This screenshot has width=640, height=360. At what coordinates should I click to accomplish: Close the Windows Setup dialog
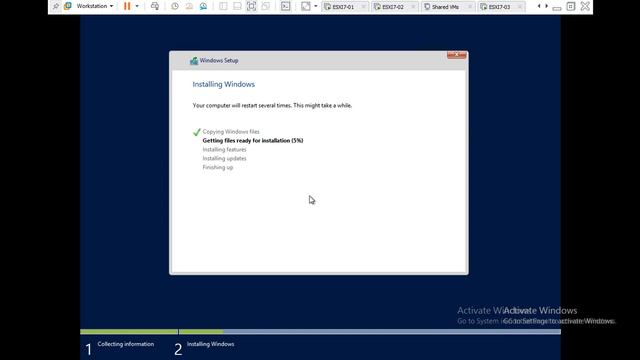[x=456, y=55]
